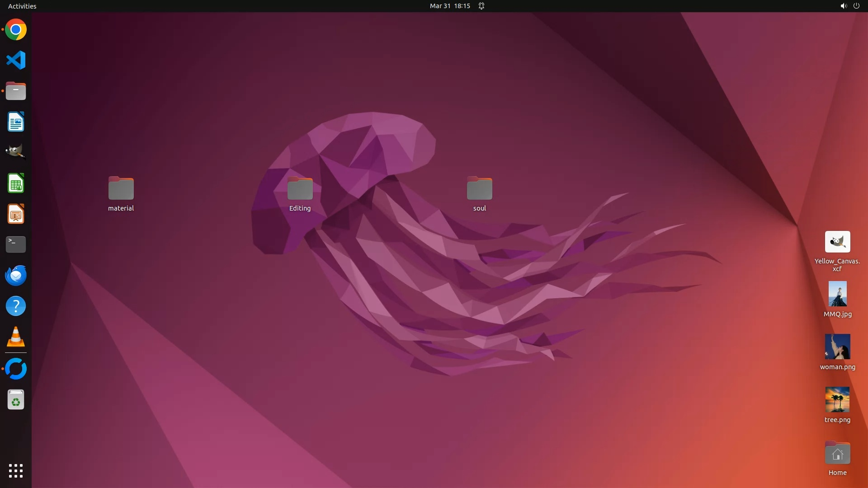Open Google Chrome from the dock
868x488 pixels.
(x=16, y=30)
